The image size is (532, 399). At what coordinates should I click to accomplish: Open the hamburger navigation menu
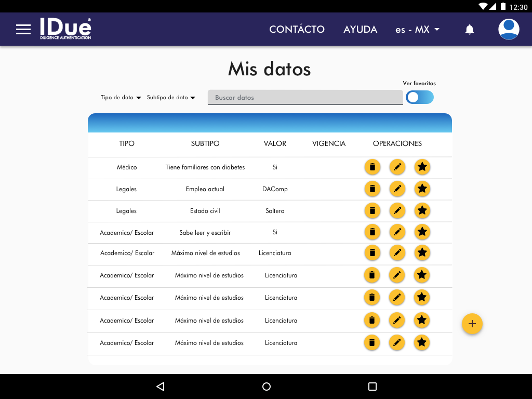point(23,30)
